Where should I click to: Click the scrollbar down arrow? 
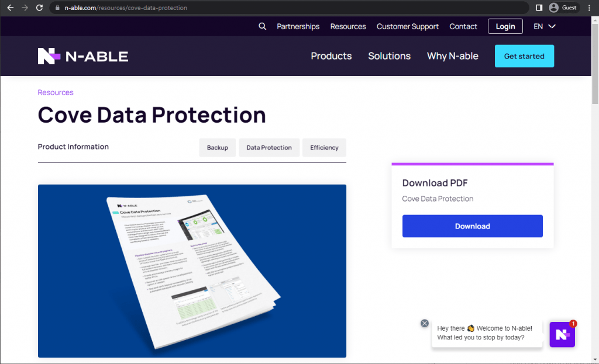pyautogui.click(x=595, y=359)
